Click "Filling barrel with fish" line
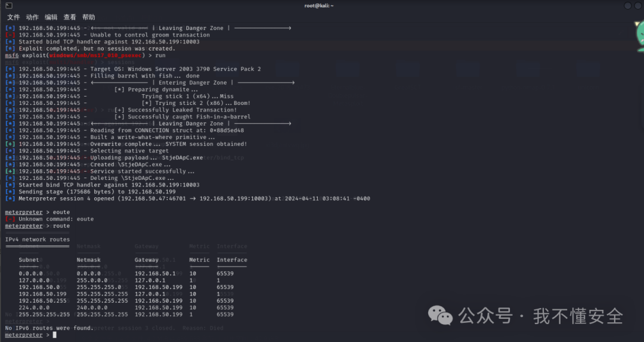Viewport: 644px width, 342px height. click(x=103, y=76)
